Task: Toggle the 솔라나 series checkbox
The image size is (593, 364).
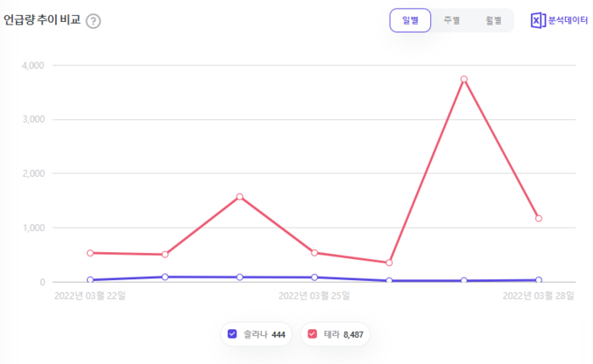Action: 233,334
